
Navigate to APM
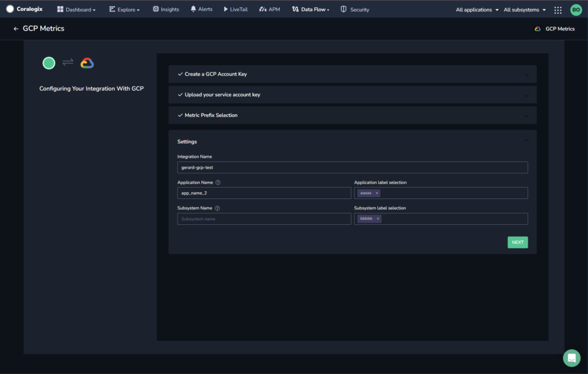pyautogui.click(x=270, y=9)
